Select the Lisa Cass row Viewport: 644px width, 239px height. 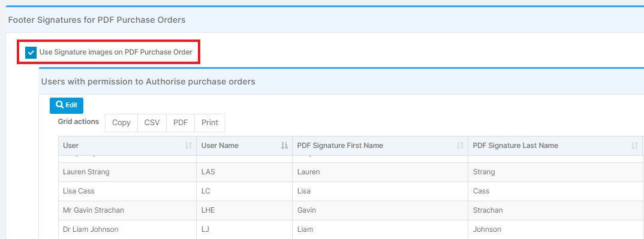point(351,192)
